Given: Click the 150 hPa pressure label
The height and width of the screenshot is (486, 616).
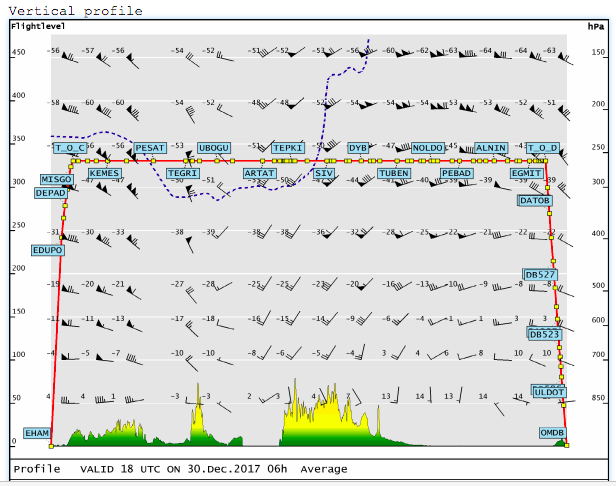Looking at the screenshot, I should pos(598,52).
